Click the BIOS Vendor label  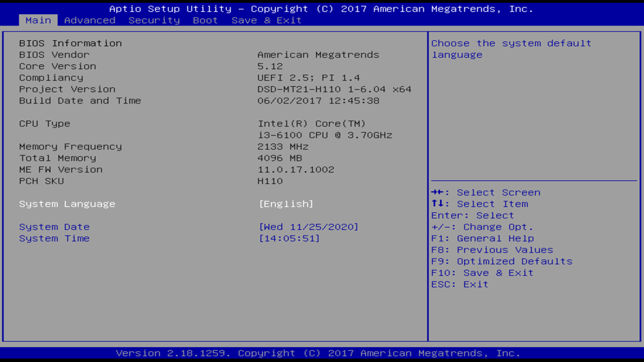54,55
